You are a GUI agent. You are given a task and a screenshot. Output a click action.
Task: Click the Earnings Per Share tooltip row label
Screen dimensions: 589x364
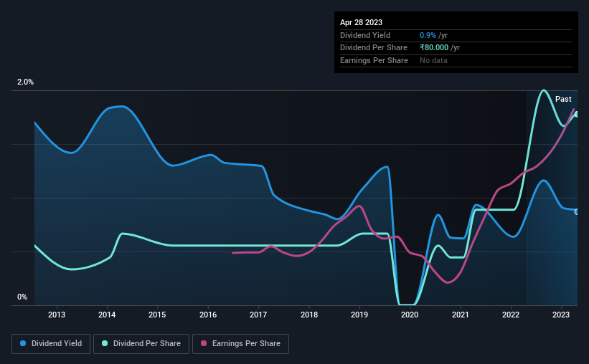pos(374,60)
